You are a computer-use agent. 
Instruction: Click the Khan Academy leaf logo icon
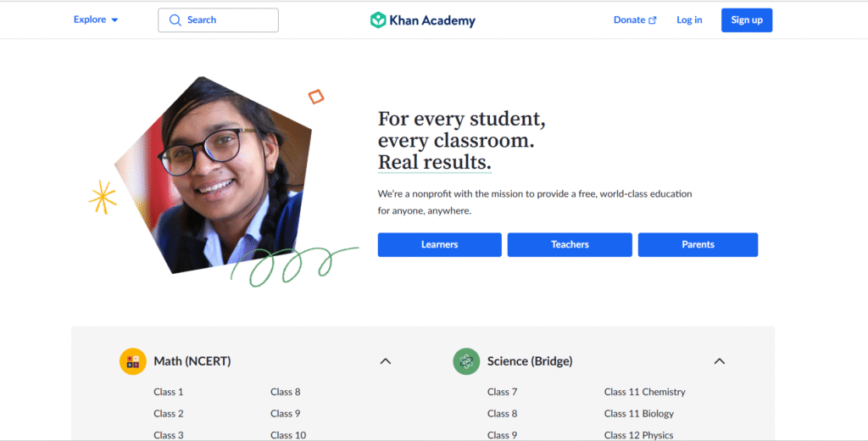[378, 20]
